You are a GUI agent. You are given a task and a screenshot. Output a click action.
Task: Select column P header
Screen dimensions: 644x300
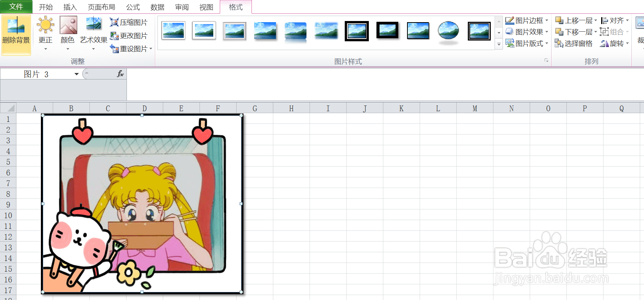(x=585, y=109)
